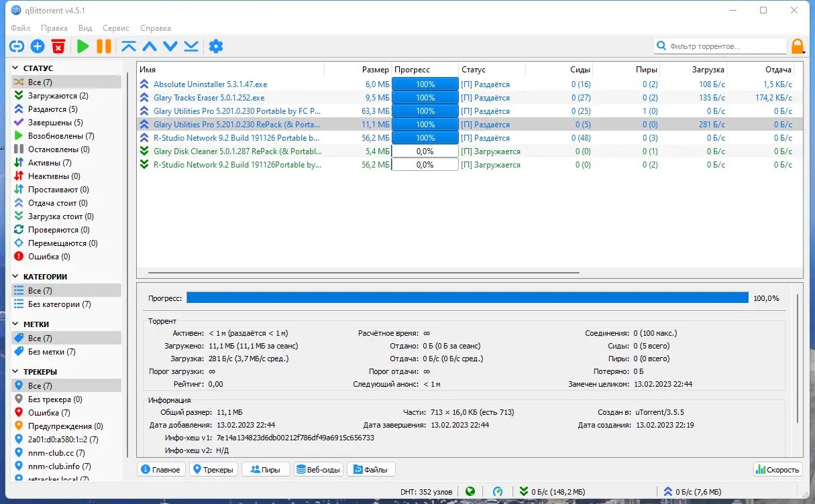815x504 pixels.
Task: Move torrent to top of queue icon
Action: pos(129,46)
